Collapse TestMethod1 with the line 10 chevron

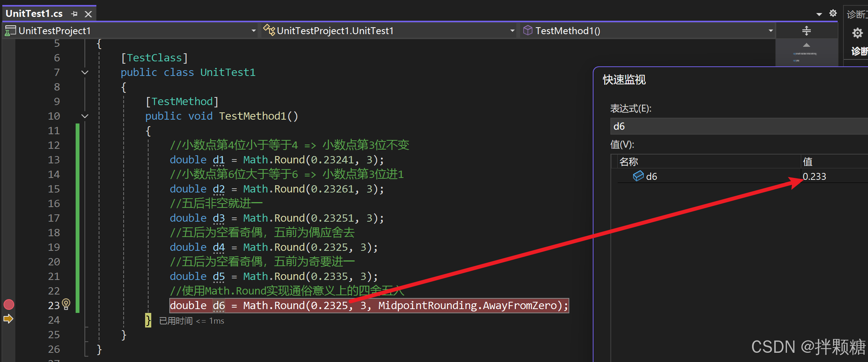pyautogui.click(x=85, y=116)
